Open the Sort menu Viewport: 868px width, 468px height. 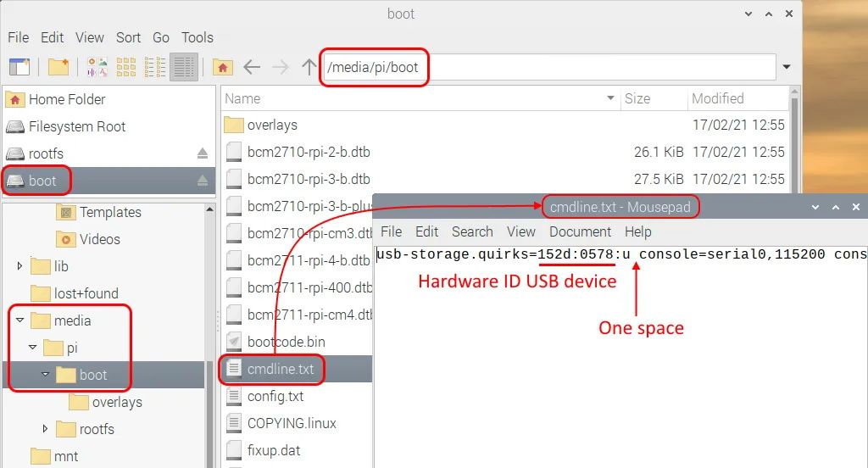pyautogui.click(x=128, y=37)
